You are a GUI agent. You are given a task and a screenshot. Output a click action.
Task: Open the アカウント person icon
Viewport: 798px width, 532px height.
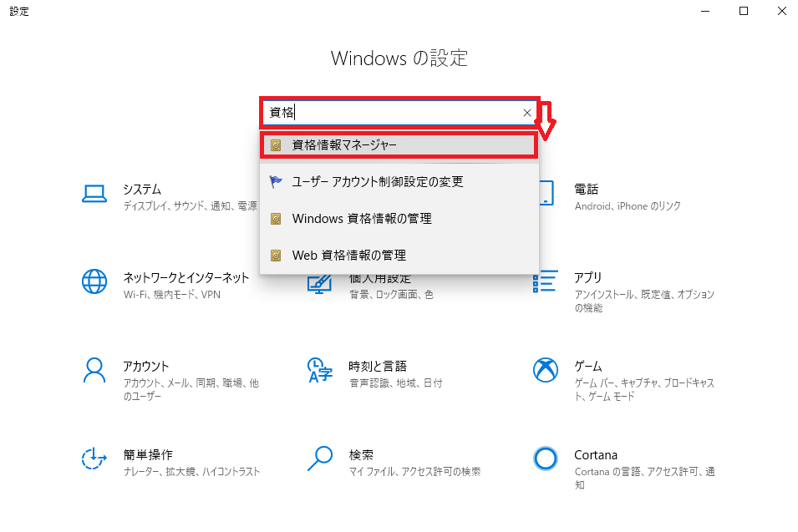click(94, 370)
